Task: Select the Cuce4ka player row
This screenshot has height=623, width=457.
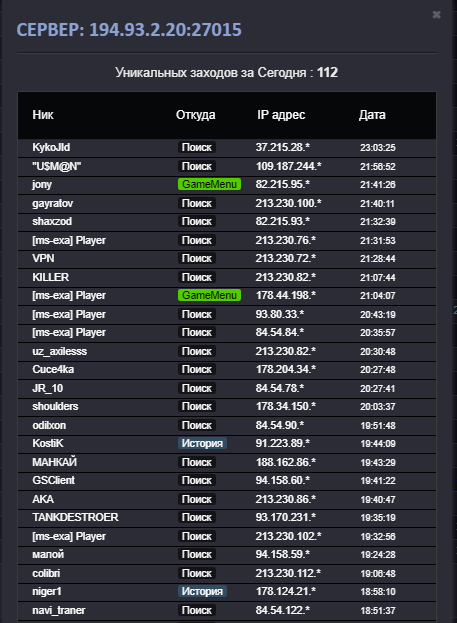Action: 227,370
